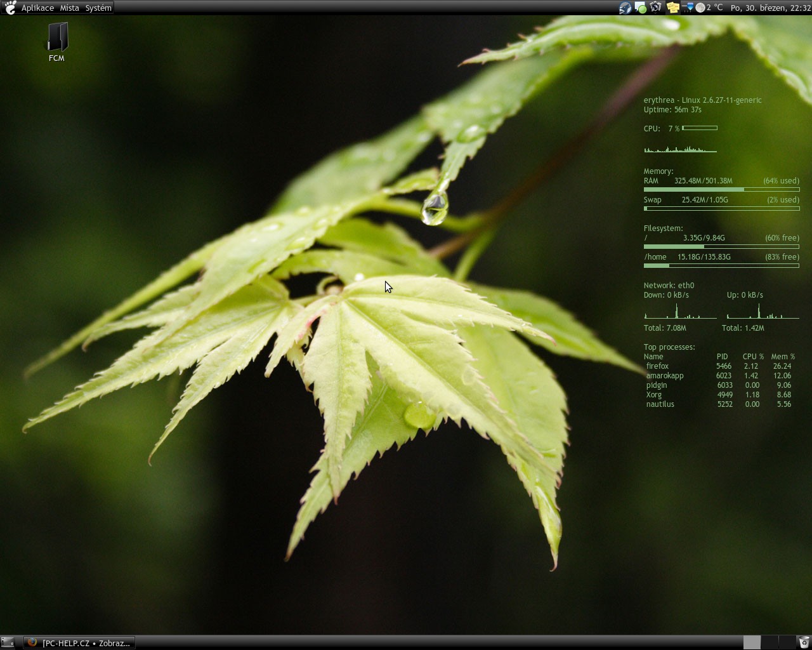Click the RAM usage bar in Conky
The height and width of the screenshot is (650, 812).
pos(721,189)
